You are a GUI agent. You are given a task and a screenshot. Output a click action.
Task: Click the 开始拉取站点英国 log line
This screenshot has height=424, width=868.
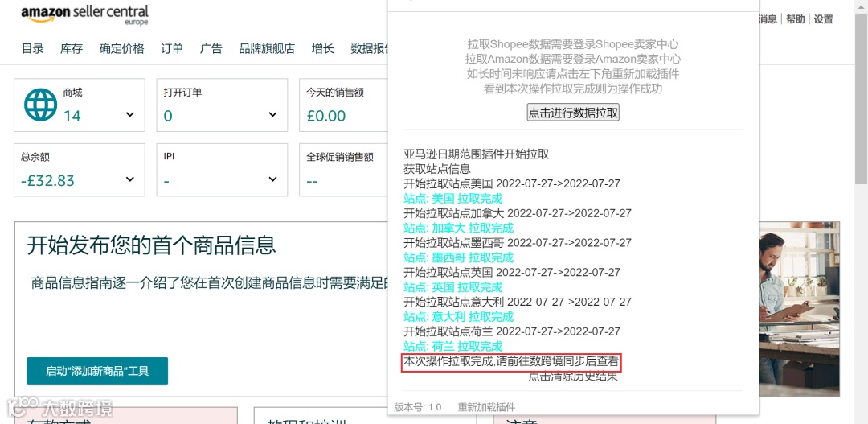pos(512,272)
